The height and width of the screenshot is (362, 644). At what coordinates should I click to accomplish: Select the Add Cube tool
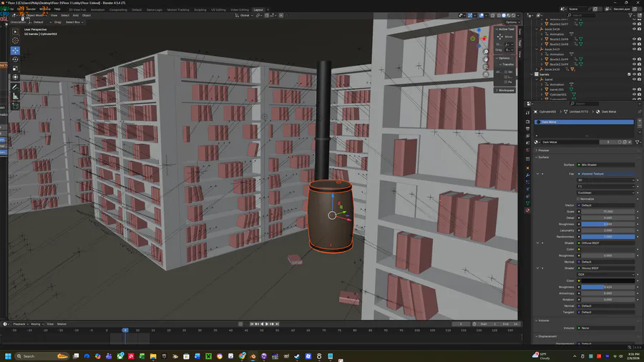(15, 106)
